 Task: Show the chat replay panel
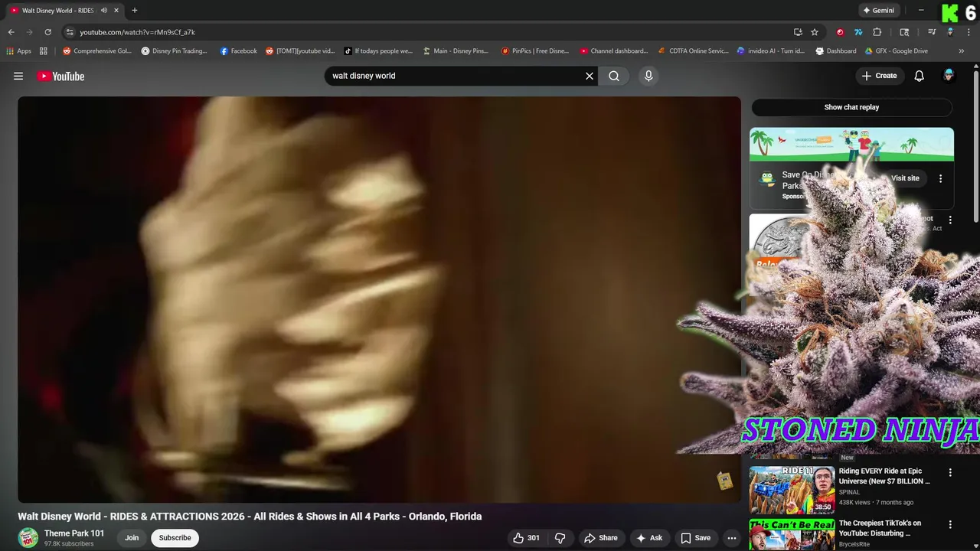(x=851, y=107)
